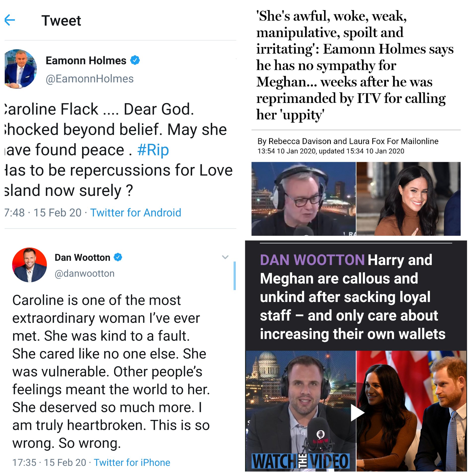Open the photo of Eamonn wearing headphones
Screen dimensions: 476x476
(303, 199)
